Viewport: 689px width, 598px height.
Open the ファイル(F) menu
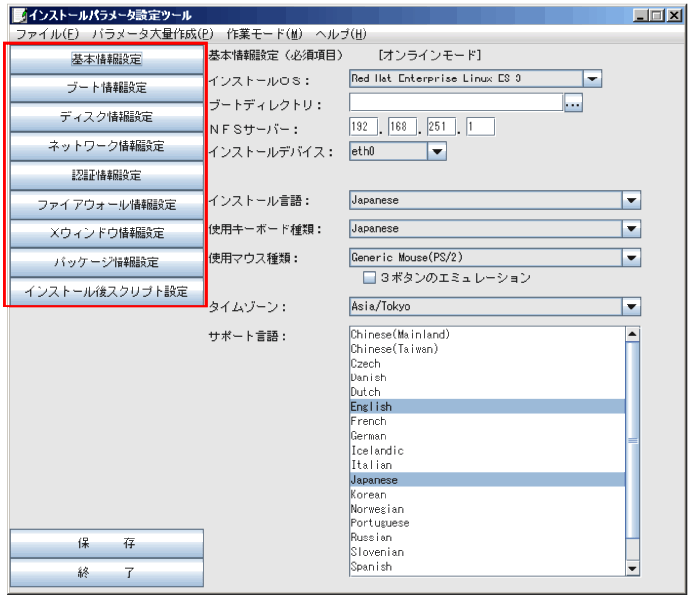click(x=47, y=34)
